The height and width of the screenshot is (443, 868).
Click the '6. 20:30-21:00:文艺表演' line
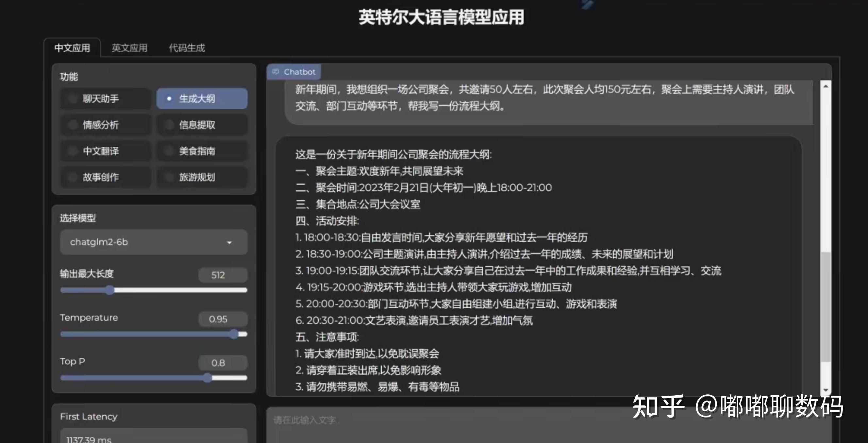(414, 320)
